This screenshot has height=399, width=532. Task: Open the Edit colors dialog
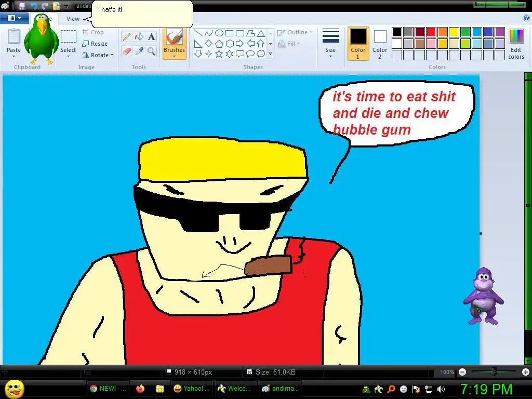coord(516,44)
